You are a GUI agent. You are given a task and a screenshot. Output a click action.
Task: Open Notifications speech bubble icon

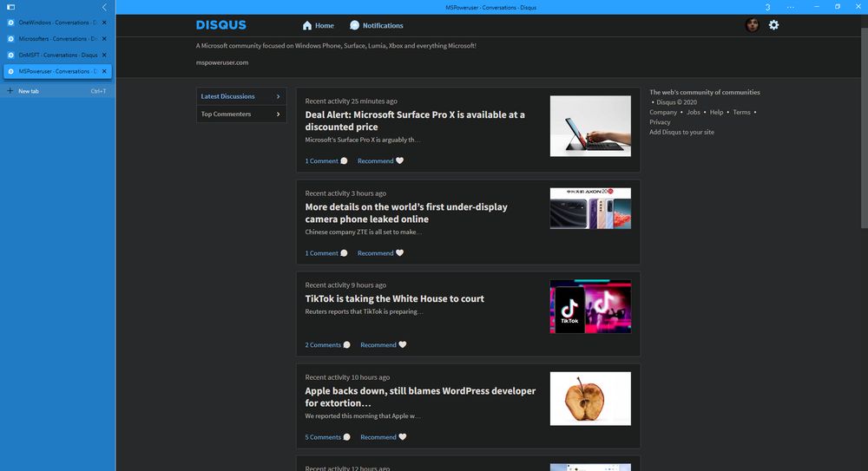tap(354, 26)
